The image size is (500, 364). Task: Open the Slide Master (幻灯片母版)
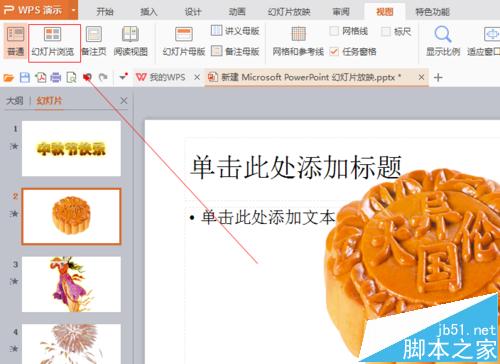click(x=184, y=42)
